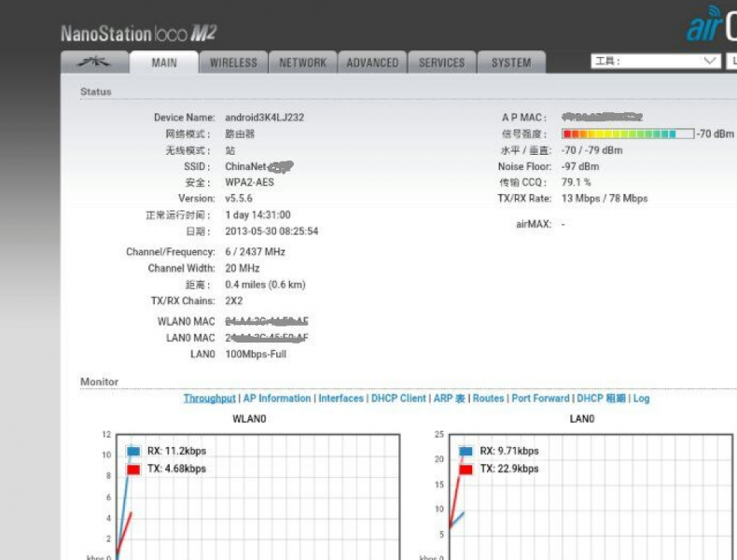Open the NETWORK tab

click(302, 62)
